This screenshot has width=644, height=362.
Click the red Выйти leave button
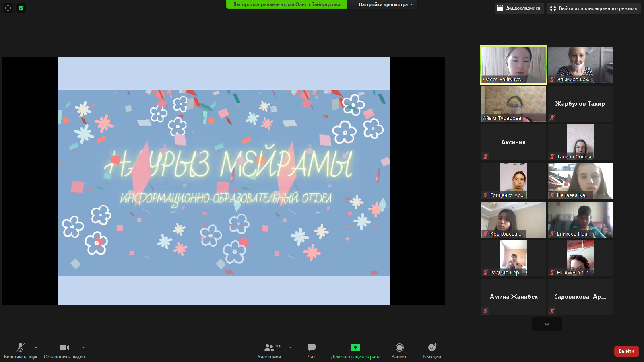click(626, 351)
